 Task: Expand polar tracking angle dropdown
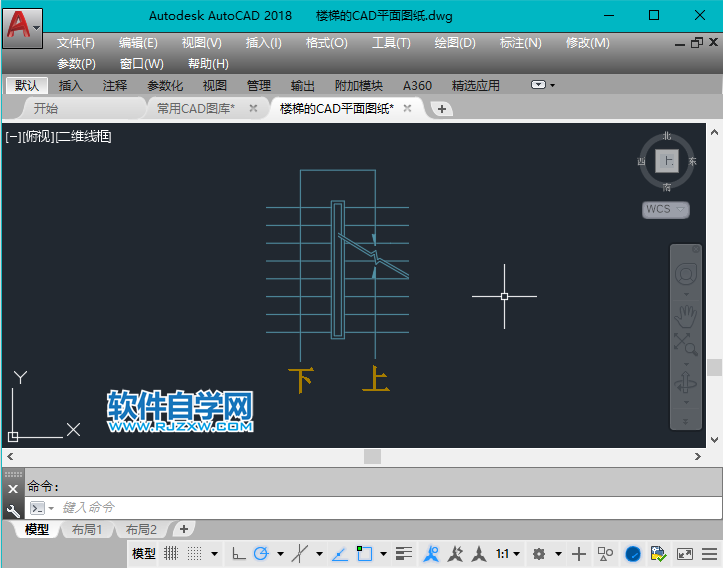(x=280, y=554)
